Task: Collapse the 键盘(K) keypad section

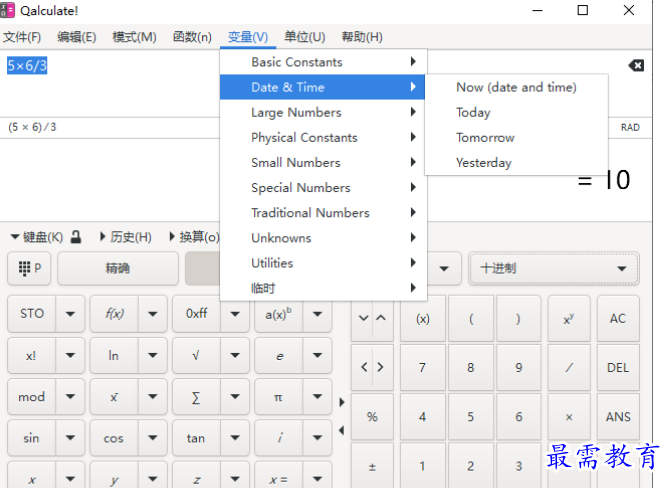Action: coord(36,237)
